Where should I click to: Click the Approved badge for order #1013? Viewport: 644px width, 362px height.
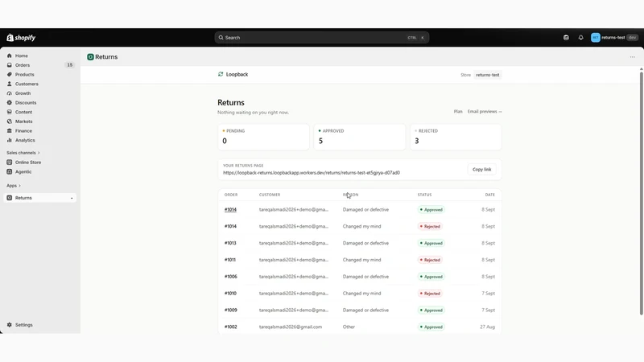(431, 243)
